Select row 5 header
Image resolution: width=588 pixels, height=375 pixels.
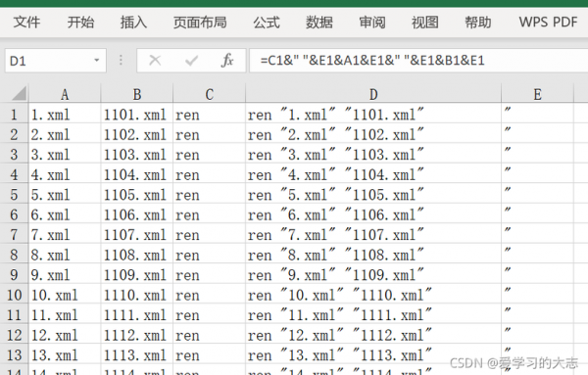pyautogui.click(x=14, y=195)
